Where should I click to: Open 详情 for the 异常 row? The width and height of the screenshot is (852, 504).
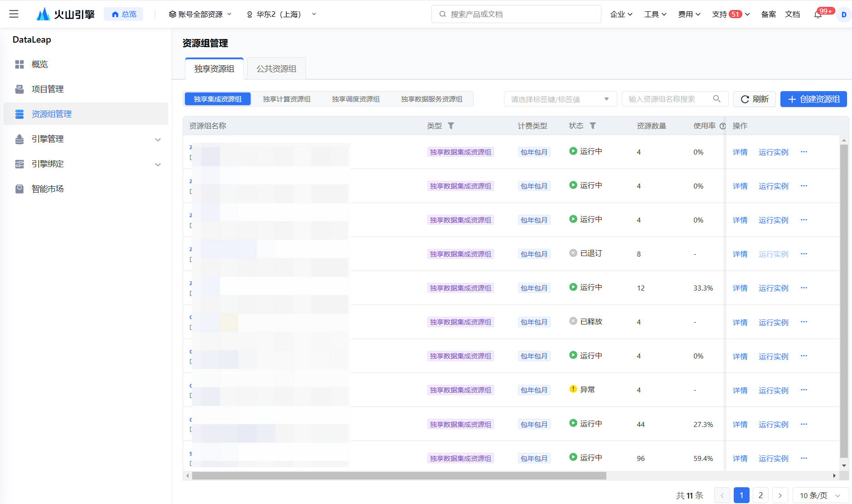coord(740,390)
